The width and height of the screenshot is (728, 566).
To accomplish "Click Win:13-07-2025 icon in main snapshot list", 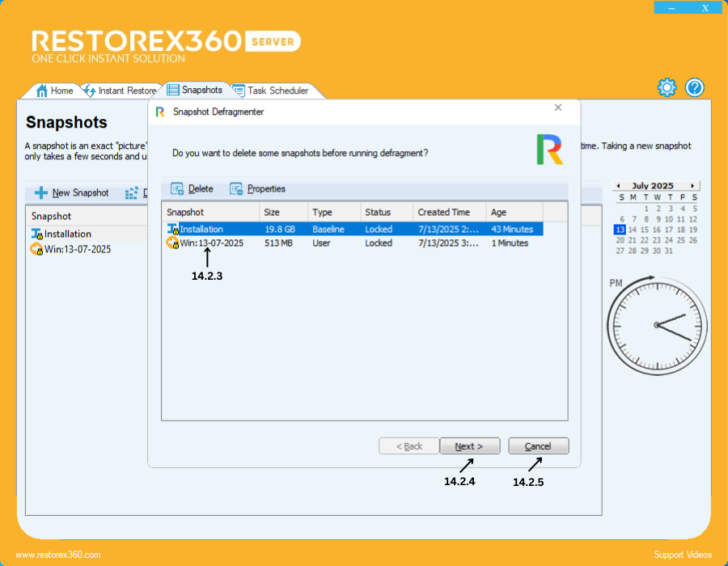I will (x=36, y=249).
